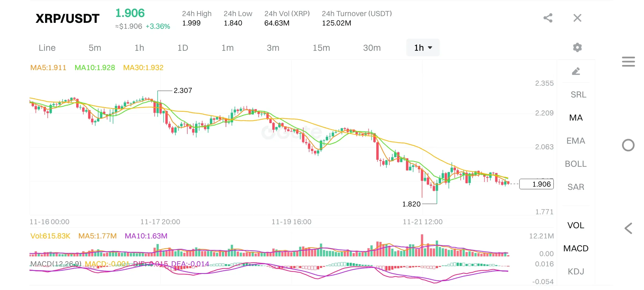The width and height of the screenshot is (644, 290).
Task: Open chart settings gear icon
Action: click(577, 48)
